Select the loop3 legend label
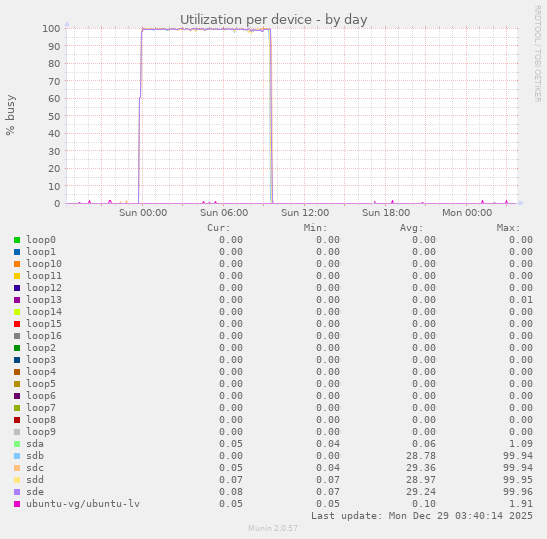This screenshot has width=547, height=539. (41, 360)
